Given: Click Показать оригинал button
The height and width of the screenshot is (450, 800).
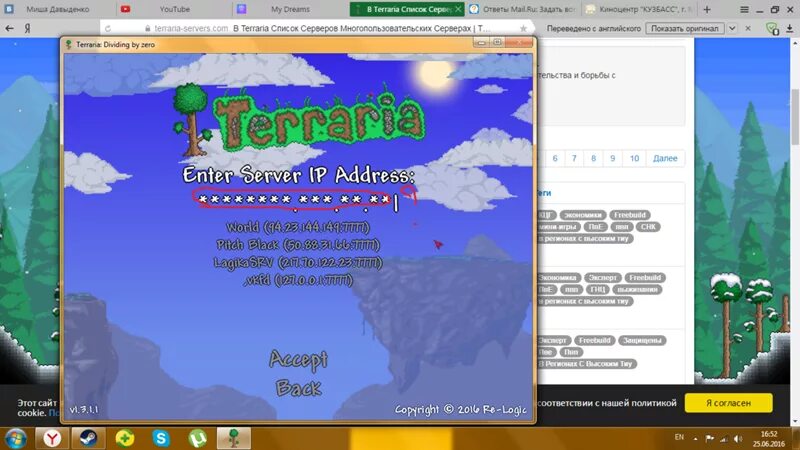Looking at the screenshot, I should (685, 29).
